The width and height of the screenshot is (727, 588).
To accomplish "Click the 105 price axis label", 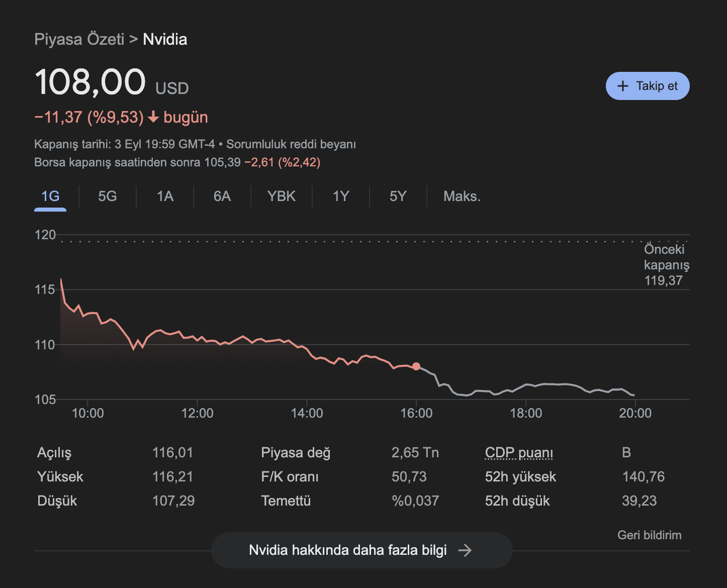I will tap(45, 400).
